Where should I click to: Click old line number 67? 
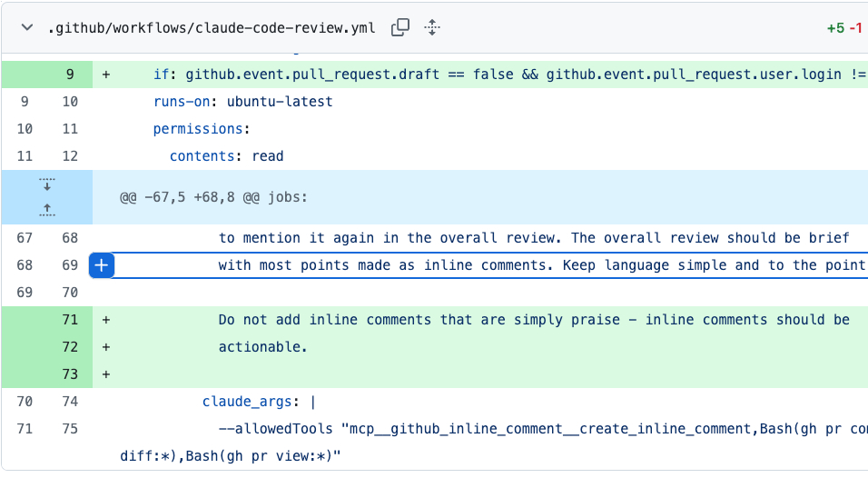point(25,238)
